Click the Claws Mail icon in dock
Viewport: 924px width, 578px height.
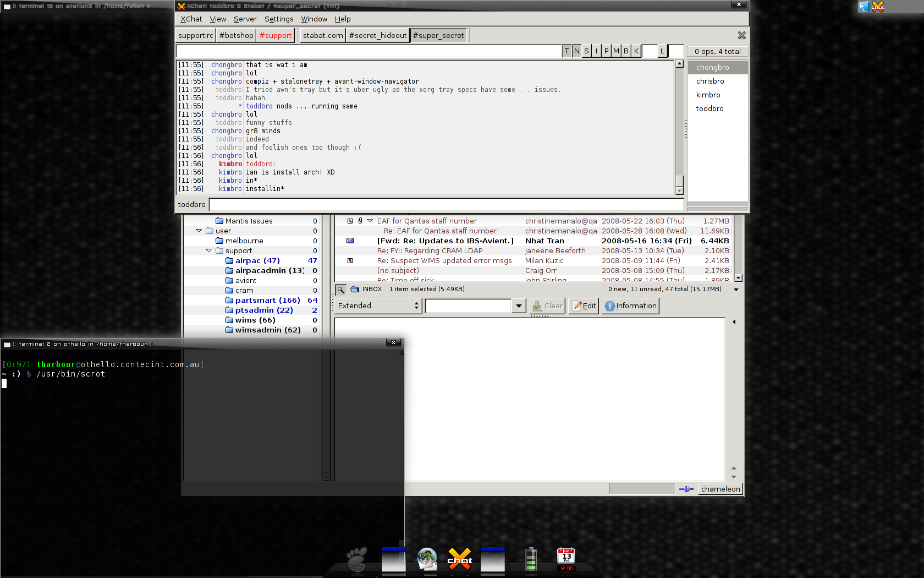427,560
